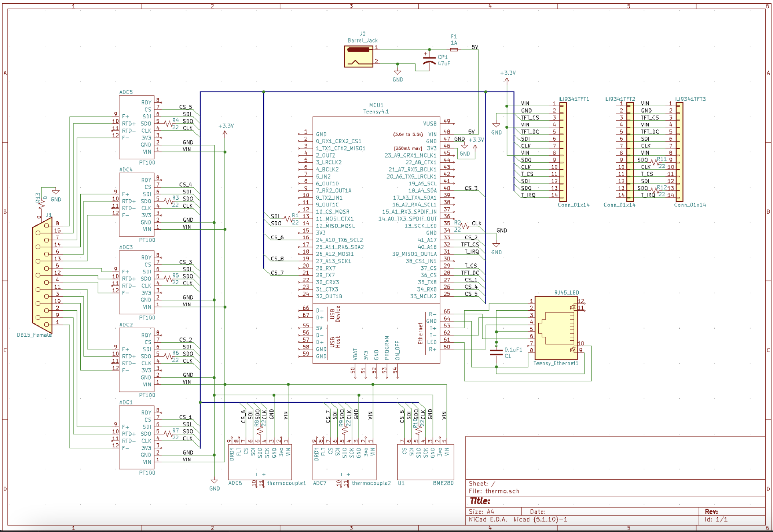Click the DB15_Female connector J1
Screen dimensions: 773x532
tap(42, 275)
